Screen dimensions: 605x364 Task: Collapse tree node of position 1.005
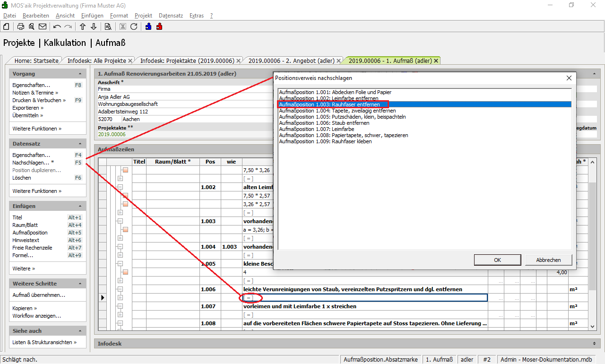(120, 264)
